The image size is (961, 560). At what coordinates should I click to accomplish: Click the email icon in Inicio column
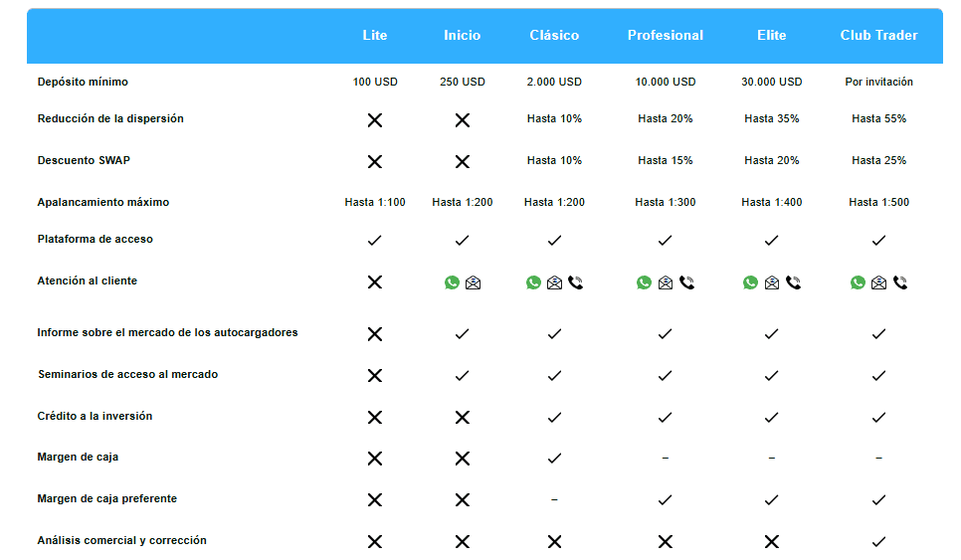point(473,282)
